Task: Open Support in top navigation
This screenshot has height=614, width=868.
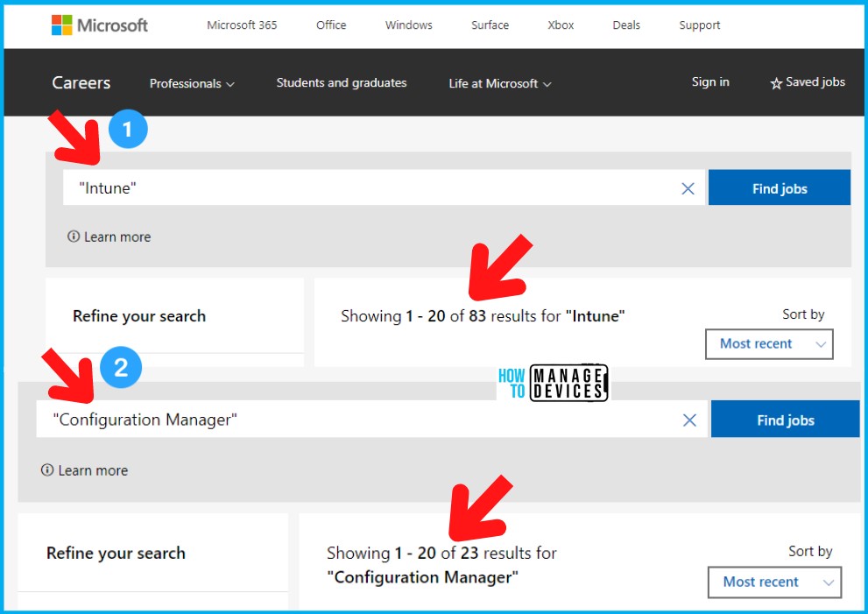Action: 700,25
